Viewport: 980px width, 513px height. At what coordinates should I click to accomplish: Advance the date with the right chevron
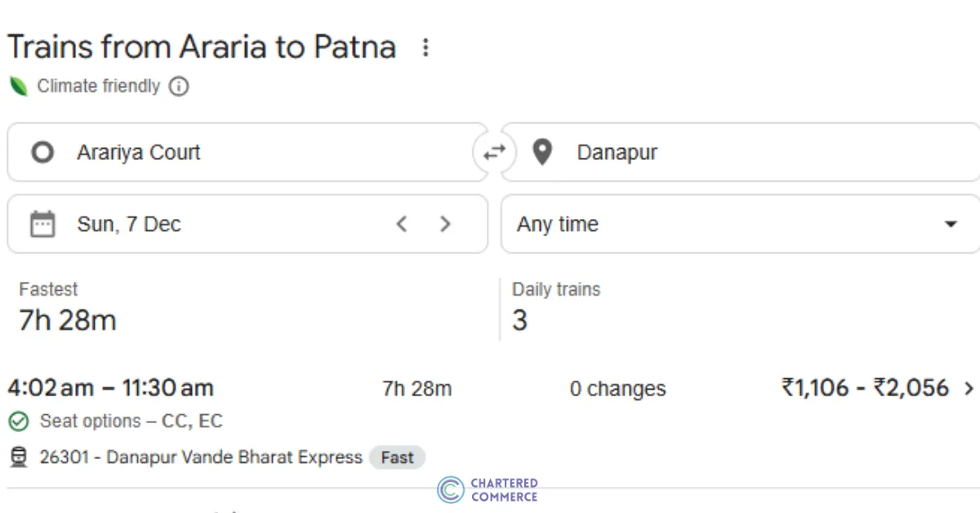pos(445,223)
